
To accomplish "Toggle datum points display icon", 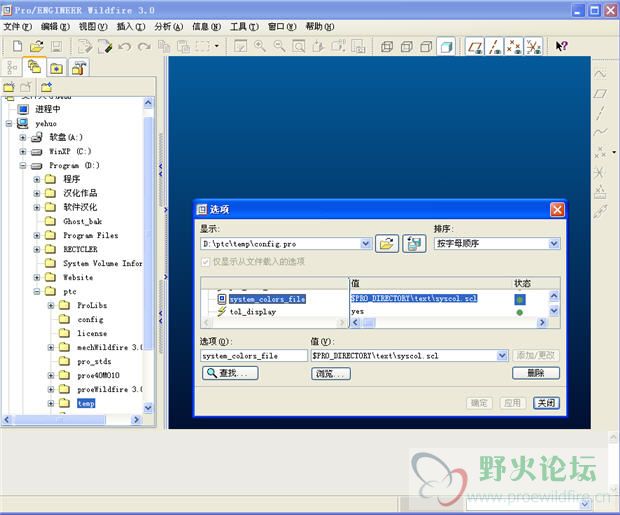I will (514, 47).
